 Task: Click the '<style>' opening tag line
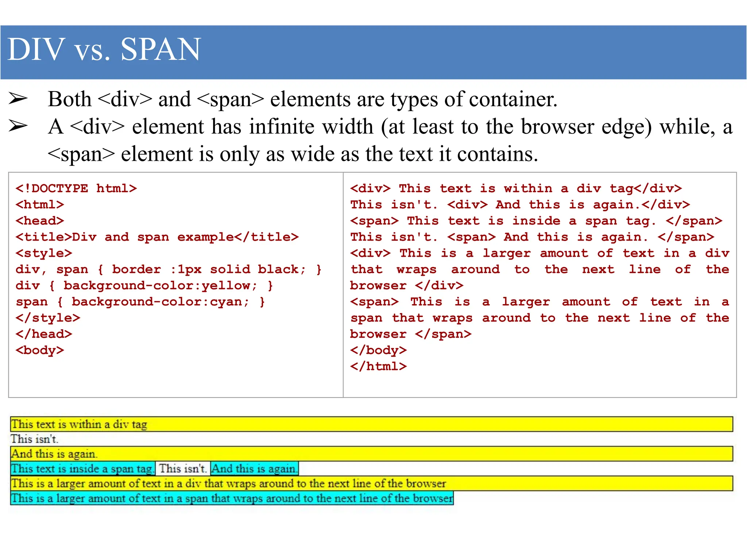point(44,253)
